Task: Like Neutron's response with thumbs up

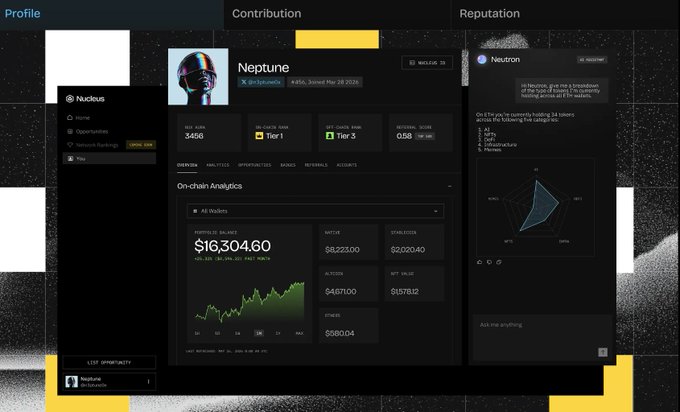Action: click(480, 262)
